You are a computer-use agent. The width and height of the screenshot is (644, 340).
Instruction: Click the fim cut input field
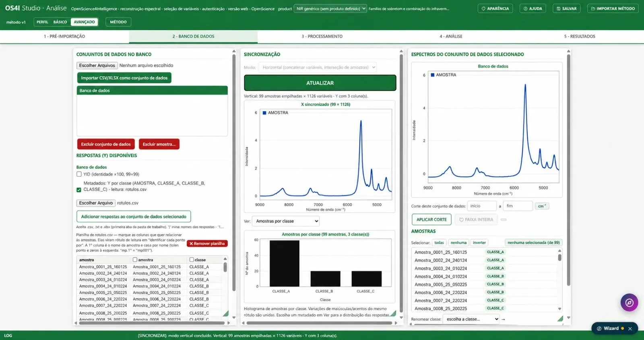coord(518,206)
